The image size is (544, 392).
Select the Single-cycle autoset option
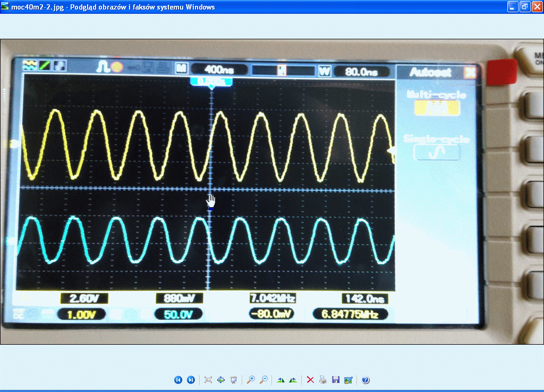click(437, 152)
